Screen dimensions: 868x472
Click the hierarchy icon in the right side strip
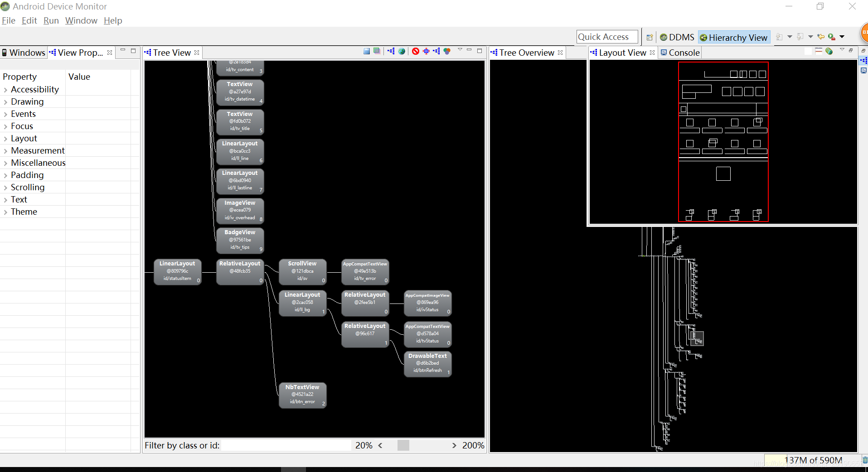[x=864, y=60]
